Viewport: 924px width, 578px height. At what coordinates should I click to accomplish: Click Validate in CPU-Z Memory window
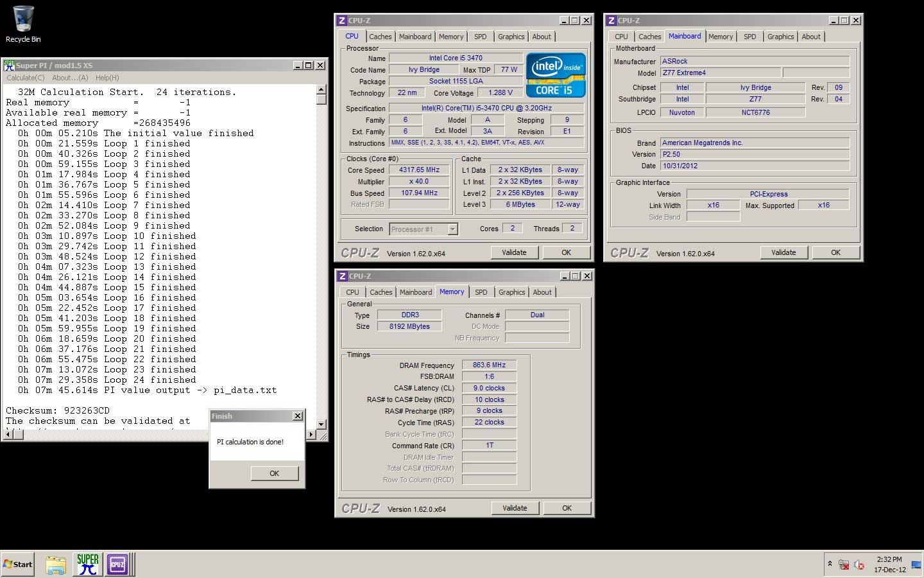(x=515, y=508)
